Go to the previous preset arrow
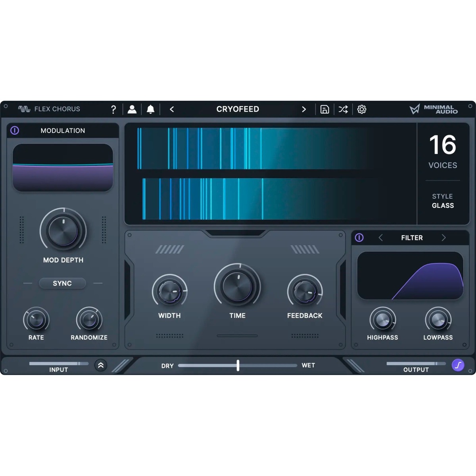476x476 pixels. (x=172, y=109)
